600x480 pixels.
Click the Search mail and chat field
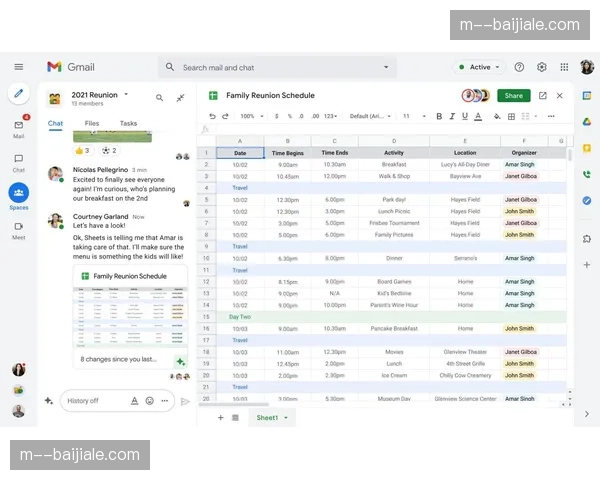point(280,67)
